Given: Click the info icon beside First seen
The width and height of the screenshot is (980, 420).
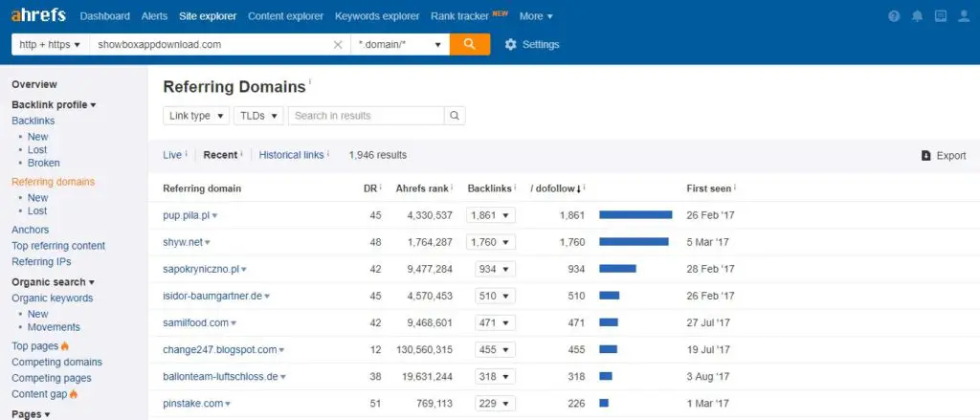Looking at the screenshot, I should tap(735, 188).
